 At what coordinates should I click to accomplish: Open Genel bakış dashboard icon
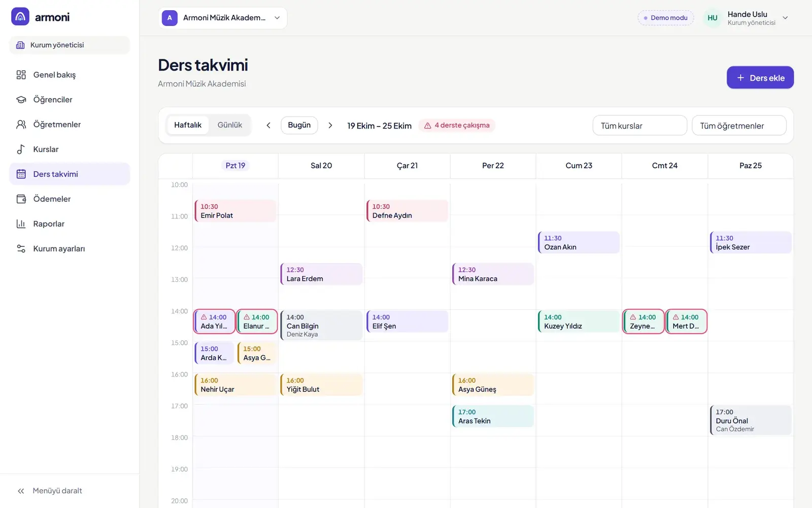pos(21,75)
